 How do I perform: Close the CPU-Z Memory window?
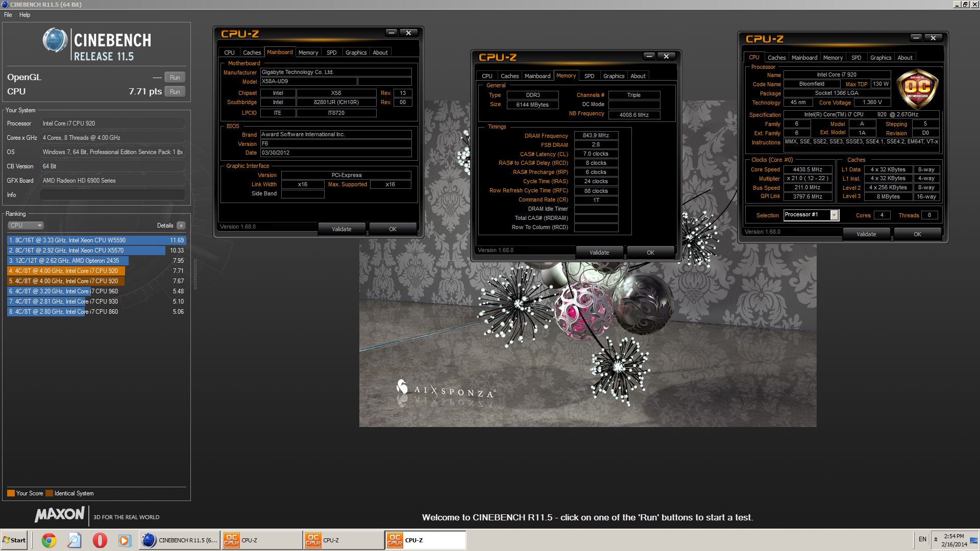tap(667, 56)
